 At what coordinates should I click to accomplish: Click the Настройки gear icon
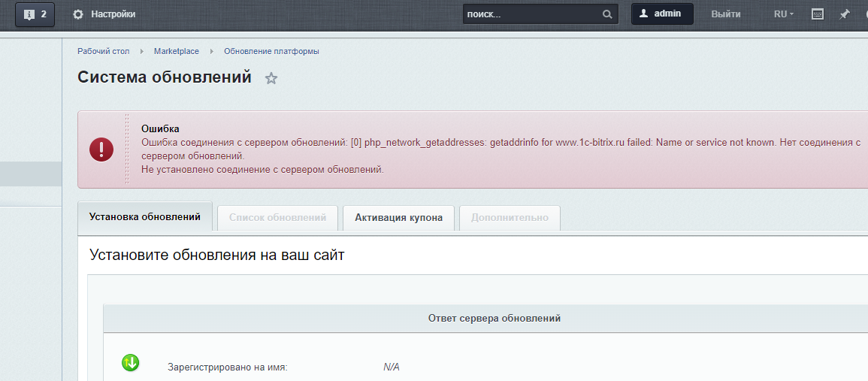79,14
